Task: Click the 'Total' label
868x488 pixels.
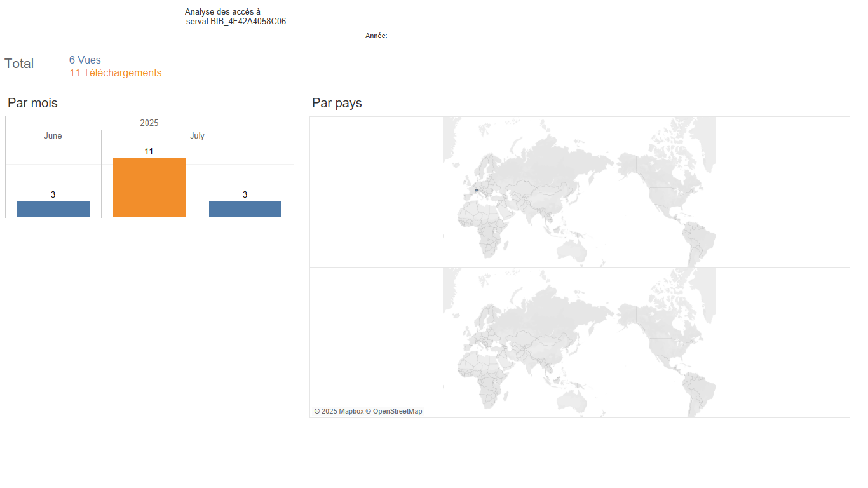Action: coord(19,64)
